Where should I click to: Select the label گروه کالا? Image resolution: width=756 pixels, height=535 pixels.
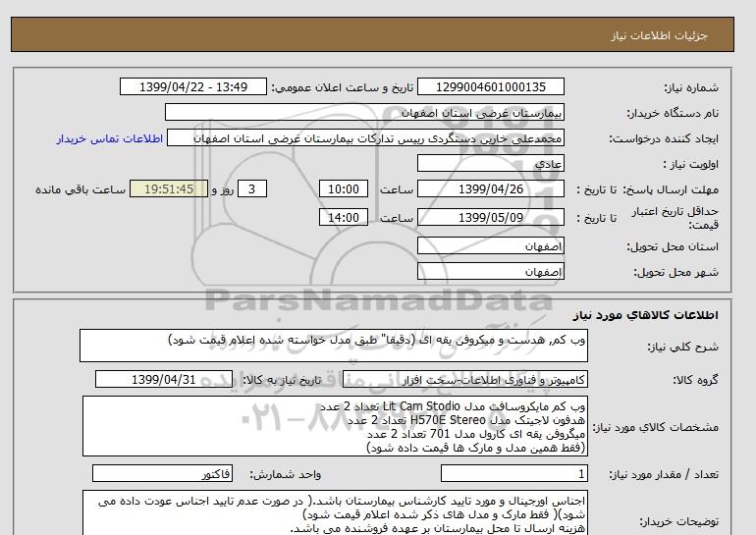[x=696, y=380]
